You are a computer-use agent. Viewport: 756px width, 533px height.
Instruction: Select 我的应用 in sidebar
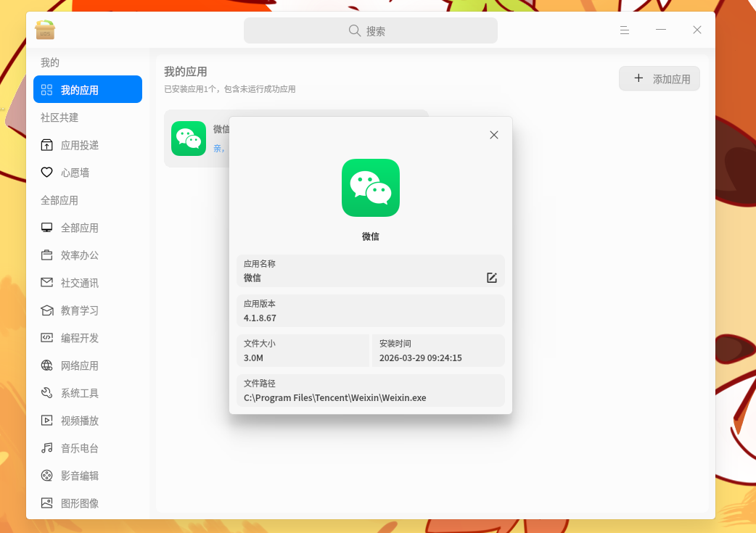pos(88,90)
